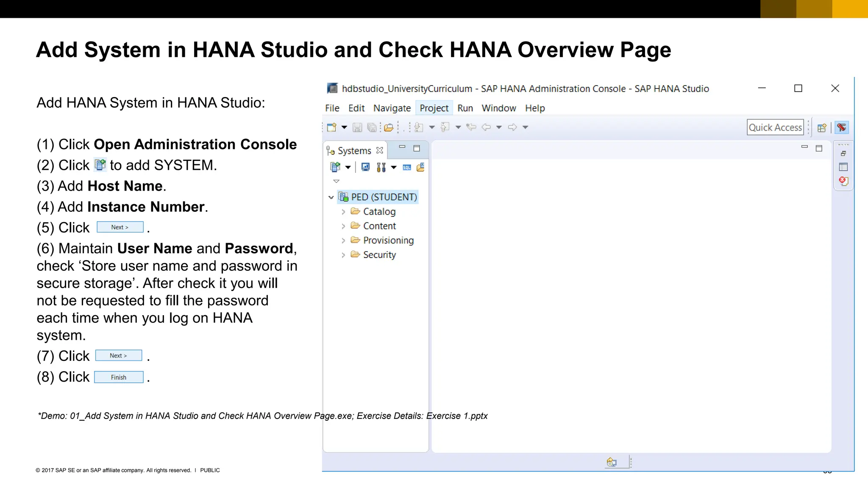Select the Catalog folder
This screenshot has width=868, height=488.
[x=373, y=211]
